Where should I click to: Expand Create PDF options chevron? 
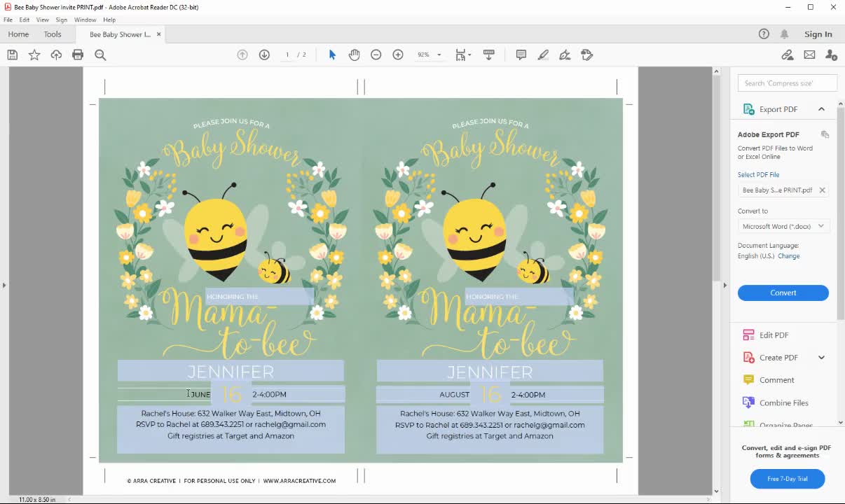(x=821, y=358)
